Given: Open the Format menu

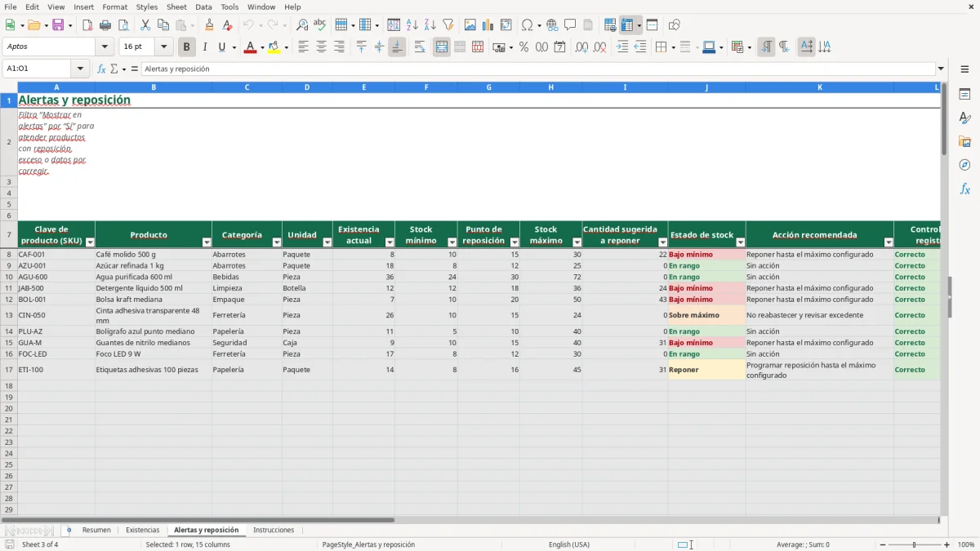Looking at the screenshot, I should [x=114, y=7].
